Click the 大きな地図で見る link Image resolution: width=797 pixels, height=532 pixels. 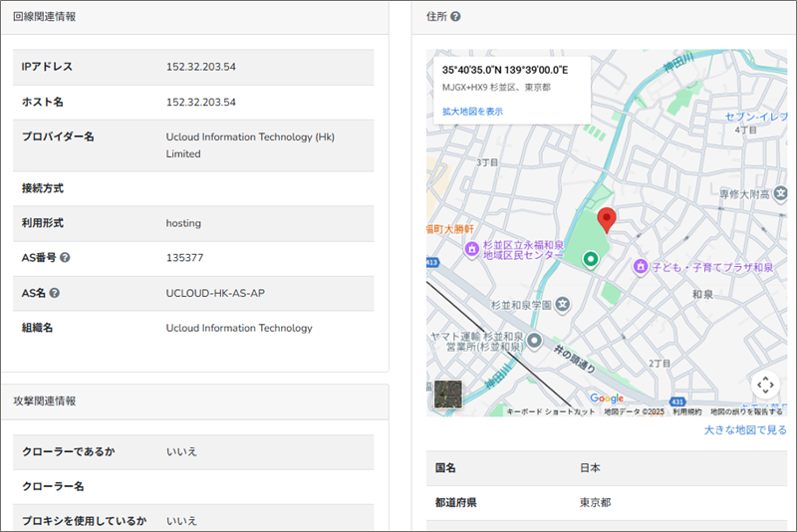point(744,430)
